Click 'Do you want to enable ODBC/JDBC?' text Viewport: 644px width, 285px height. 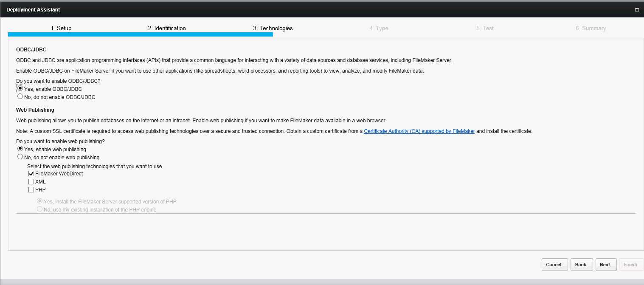(58, 81)
